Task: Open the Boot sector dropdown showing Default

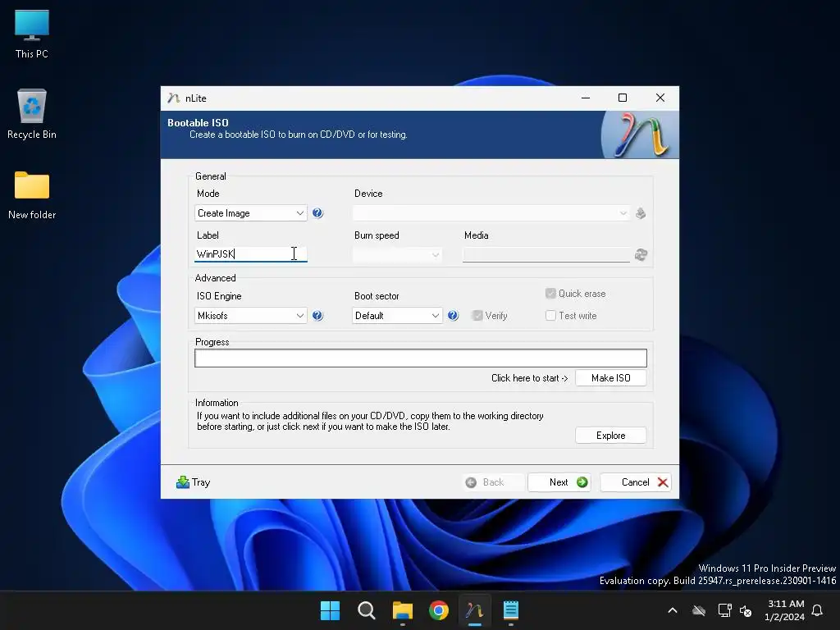Action: point(398,316)
